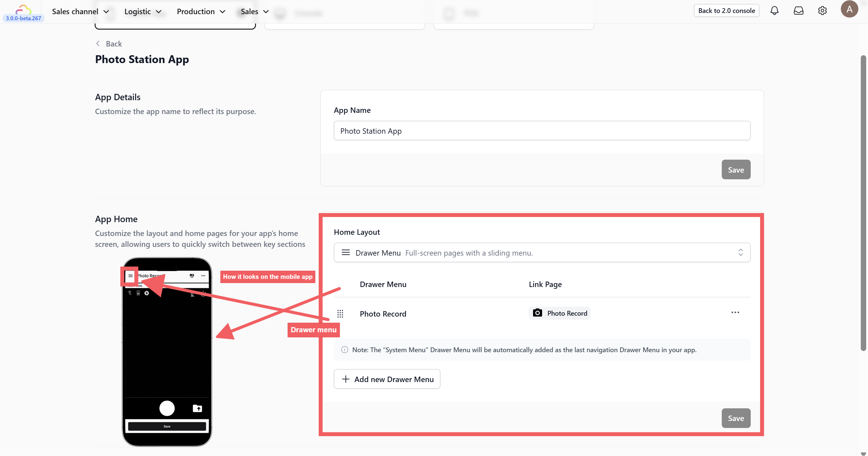Expand the Home Layout Drawer Menu dropdown
The width and height of the screenshot is (868, 456).
(542, 253)
